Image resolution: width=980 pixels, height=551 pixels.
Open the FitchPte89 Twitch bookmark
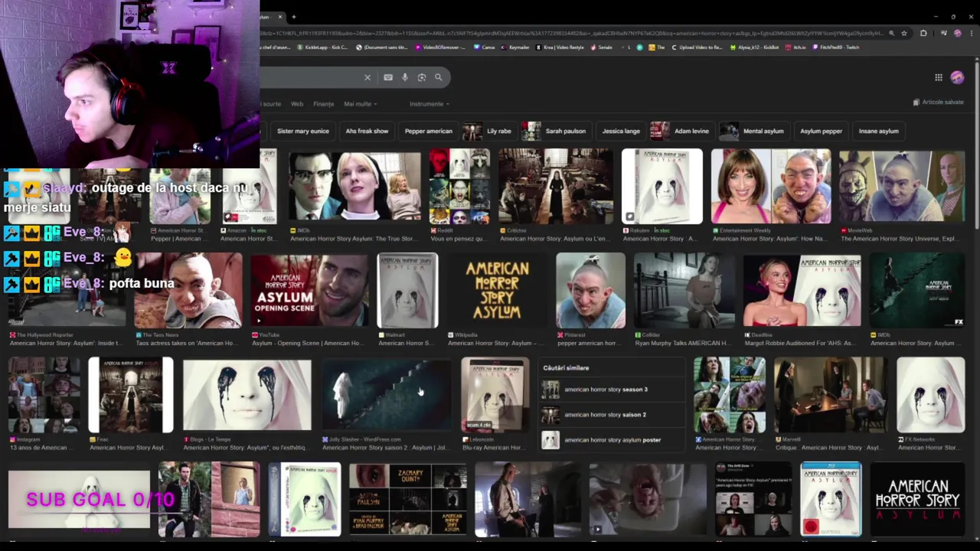[x=837, y=47]
